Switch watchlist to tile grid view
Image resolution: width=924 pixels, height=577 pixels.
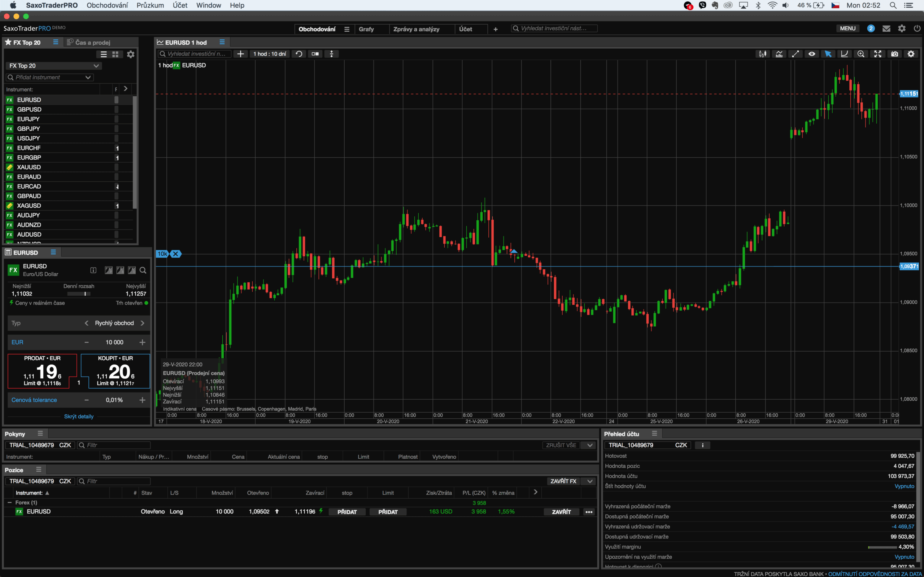coord(115,54)
